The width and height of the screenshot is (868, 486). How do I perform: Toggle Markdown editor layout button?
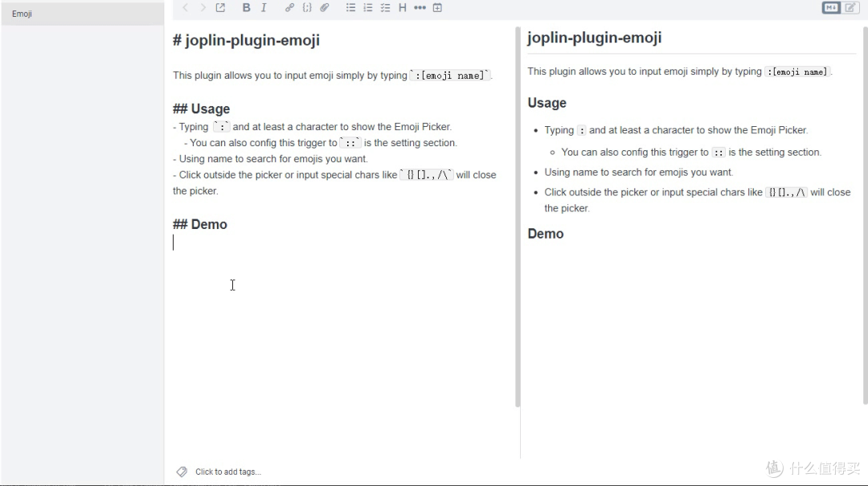(x=831, y=7)
